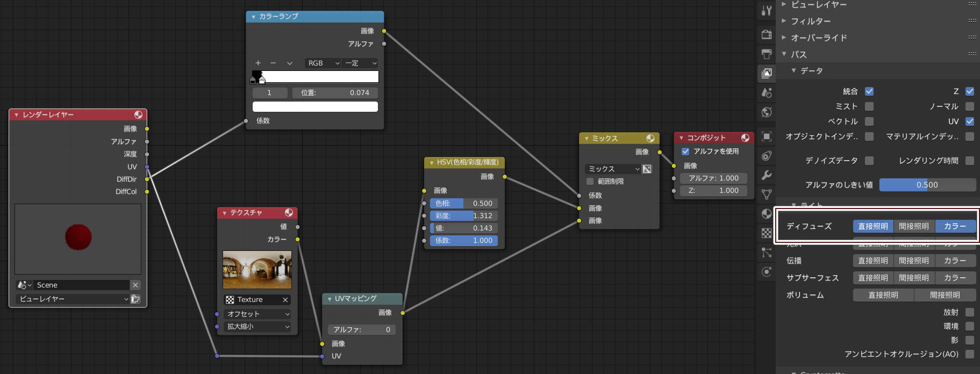Click preview sphere icon on レンダーレイヤー node header
The image size is (980, 374).
pos(138,114)
